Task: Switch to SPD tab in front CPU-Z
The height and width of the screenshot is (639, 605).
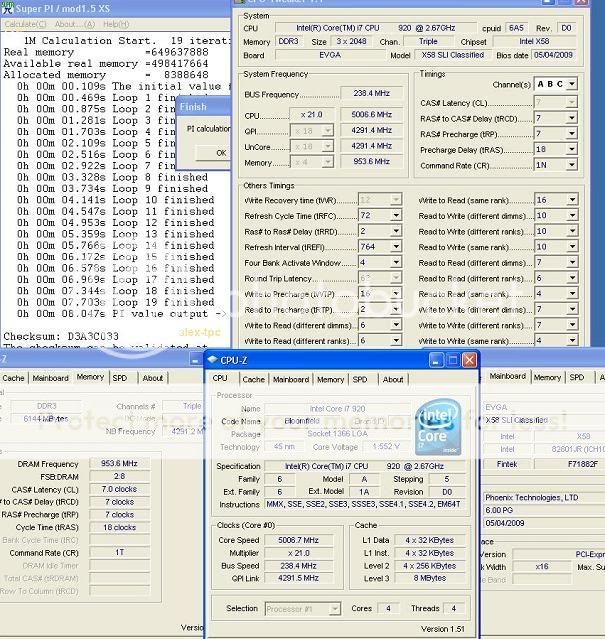Action: point(360,379)
